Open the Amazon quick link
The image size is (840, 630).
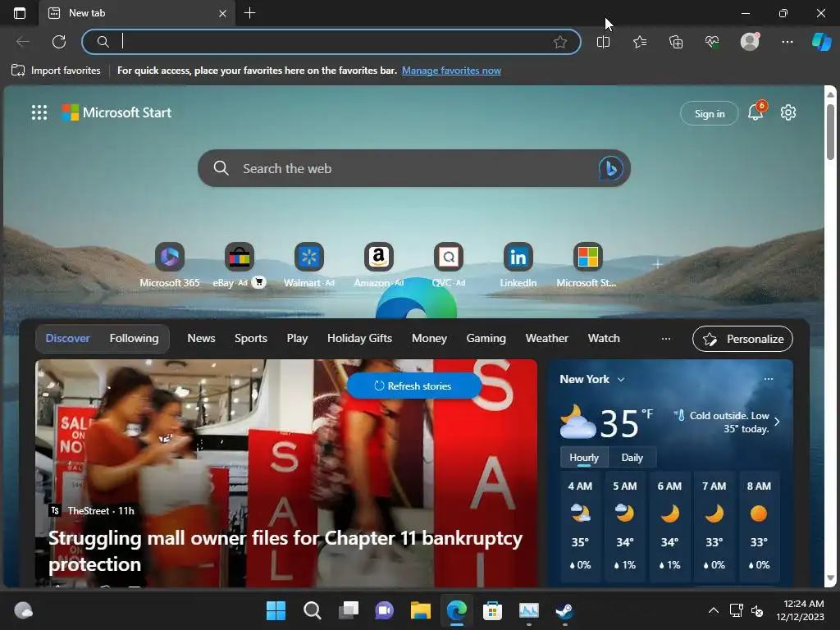[x=379, y=257]
